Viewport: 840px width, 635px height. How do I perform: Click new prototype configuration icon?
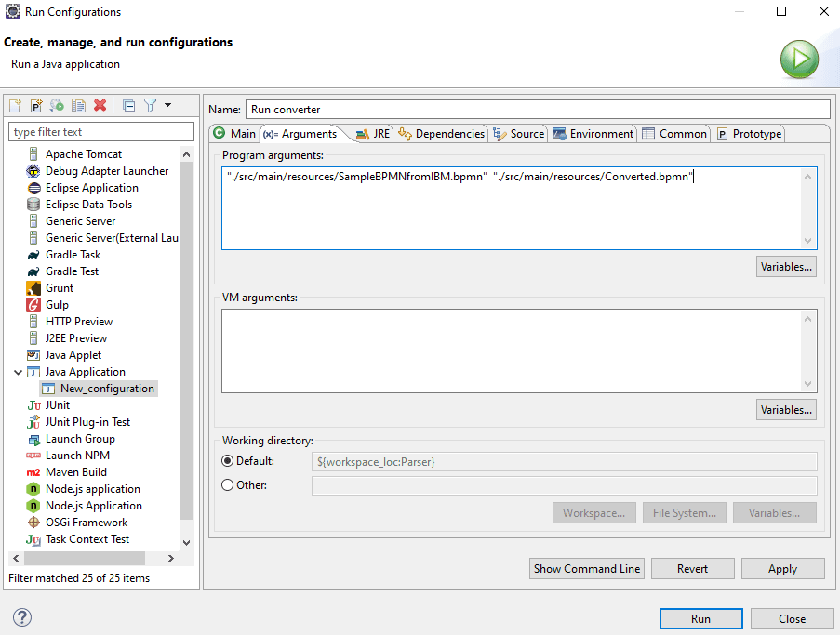click(x=36, y=105)
